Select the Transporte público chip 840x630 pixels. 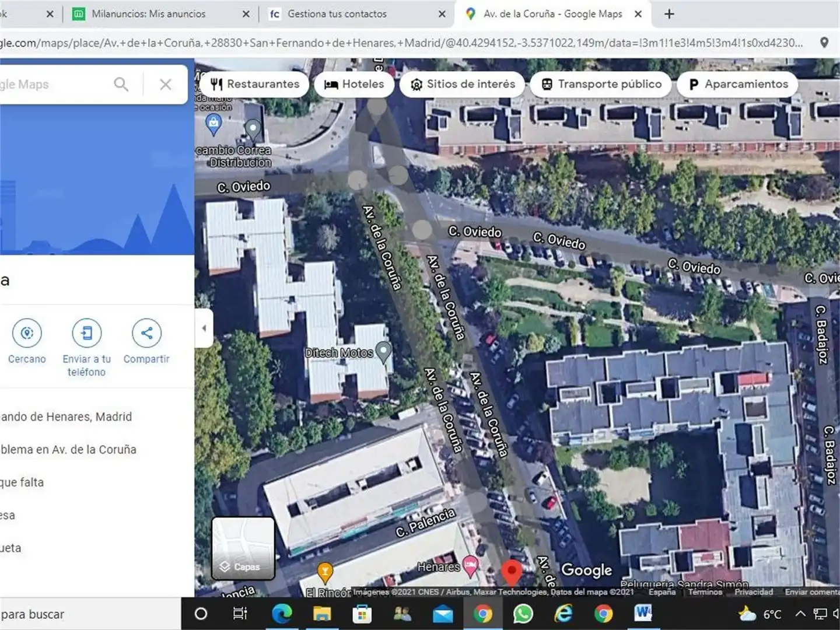coord(601,84)
